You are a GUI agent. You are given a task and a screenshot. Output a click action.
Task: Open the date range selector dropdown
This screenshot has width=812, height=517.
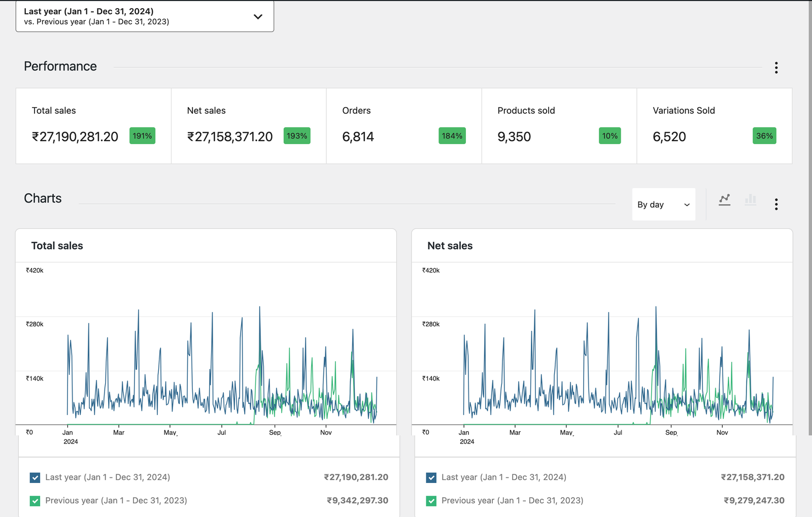click(x=145, y=16)
